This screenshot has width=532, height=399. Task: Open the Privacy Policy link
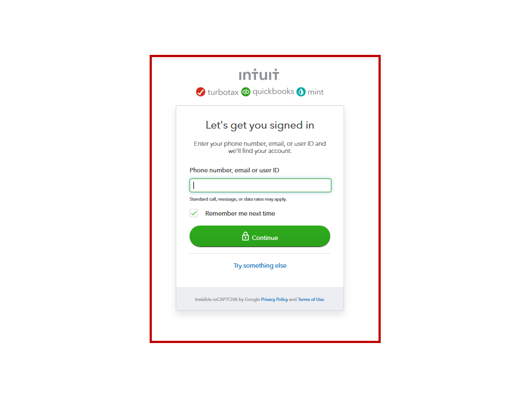[274, 299]
